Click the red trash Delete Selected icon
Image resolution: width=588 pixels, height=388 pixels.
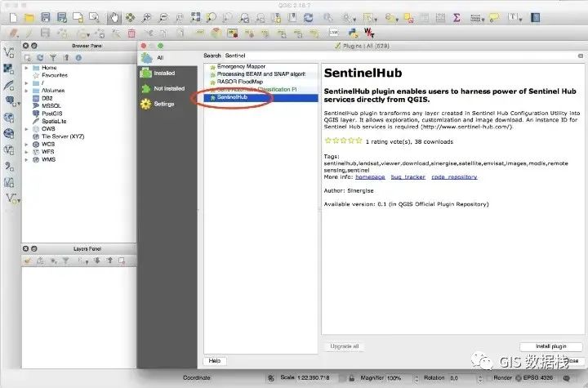click(x=131, y=33)
